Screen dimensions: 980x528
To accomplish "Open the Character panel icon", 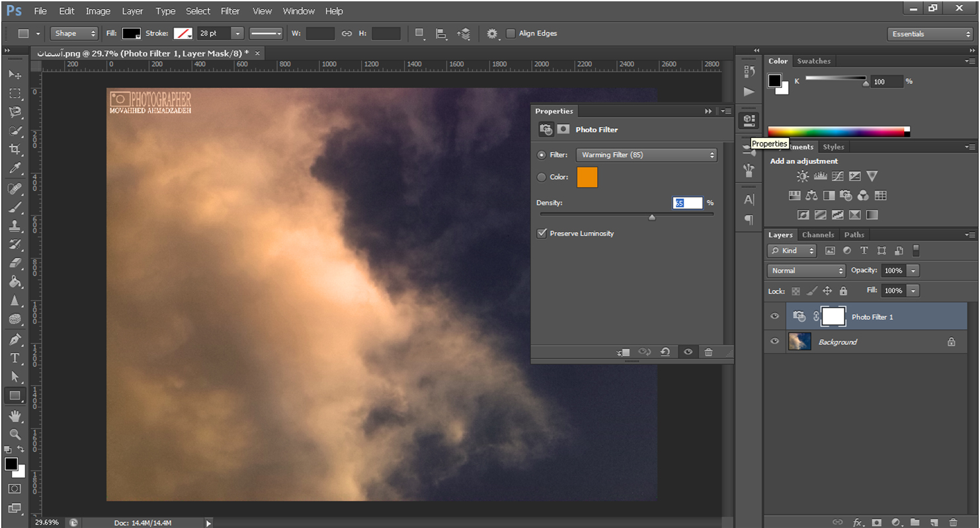I will click(749, 200).
